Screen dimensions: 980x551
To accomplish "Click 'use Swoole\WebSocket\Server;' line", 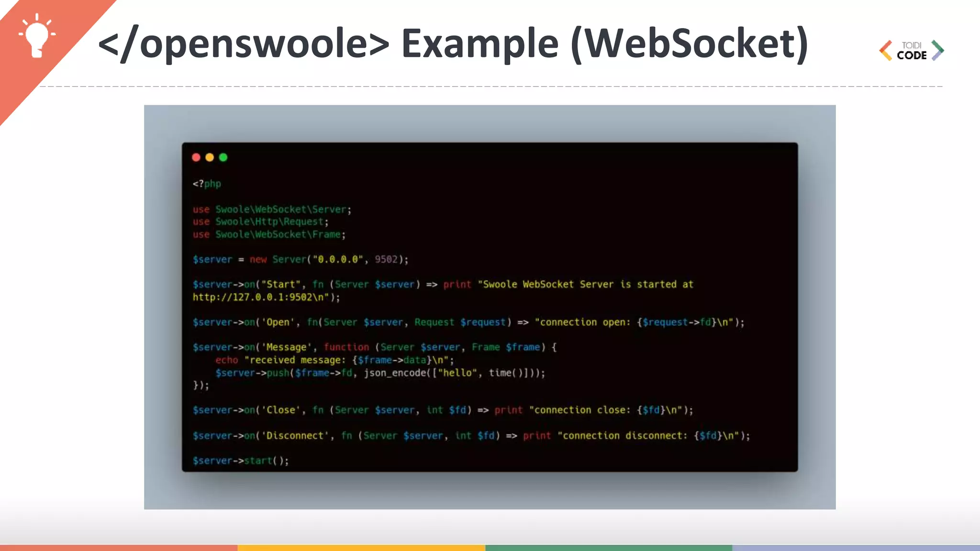I will tap(272, 209).
